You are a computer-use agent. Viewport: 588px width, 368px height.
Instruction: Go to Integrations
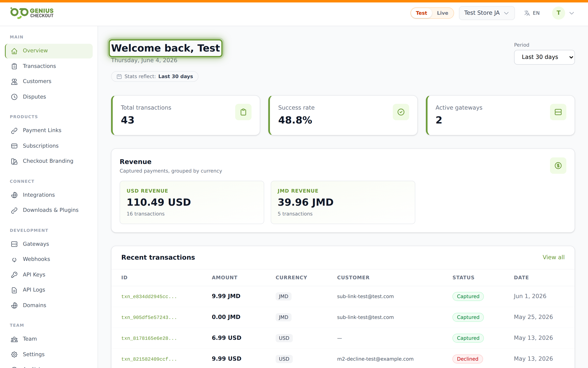pos(49,195)
